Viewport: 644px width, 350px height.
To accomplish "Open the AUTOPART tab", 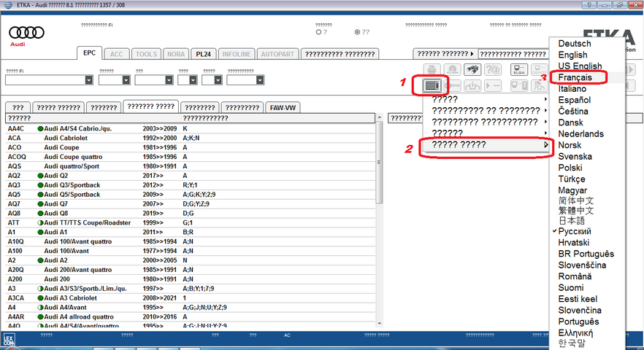I will point(277,54).
